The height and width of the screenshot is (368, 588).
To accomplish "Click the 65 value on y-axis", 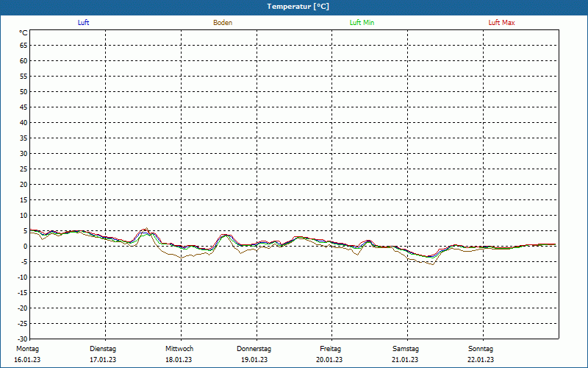I will (24, 46).
